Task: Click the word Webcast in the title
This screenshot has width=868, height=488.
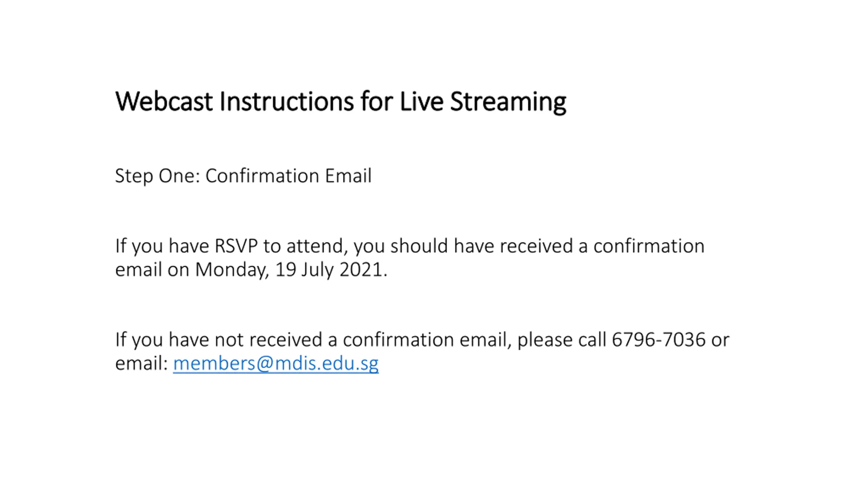Action: [164, 102]
